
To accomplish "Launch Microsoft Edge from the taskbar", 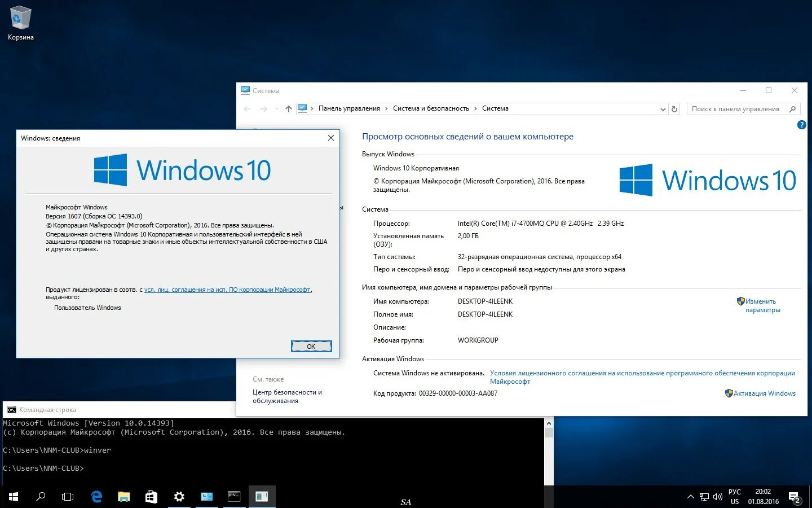I will coord(96,497).
